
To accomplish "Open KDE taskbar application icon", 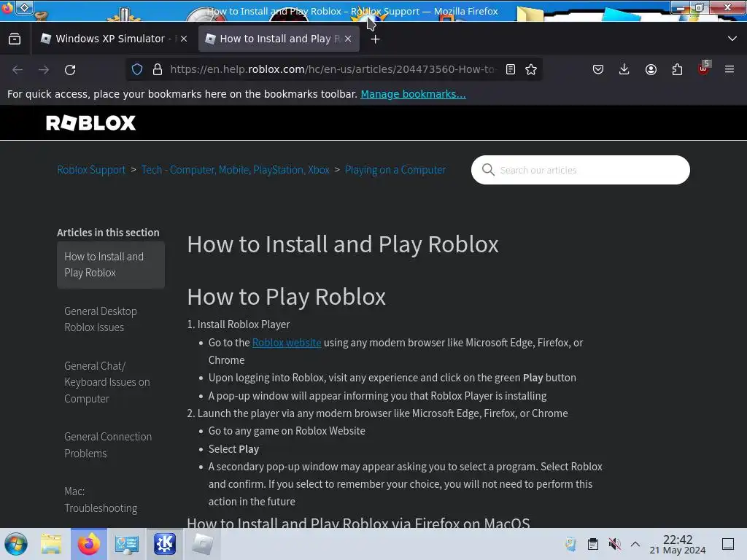I will point(165,544).
